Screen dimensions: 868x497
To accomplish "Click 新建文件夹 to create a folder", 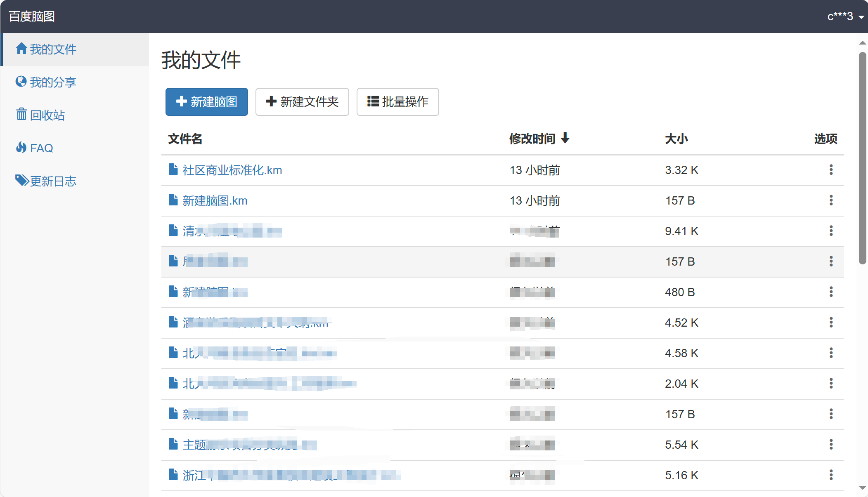I will [x=302, y=102].
